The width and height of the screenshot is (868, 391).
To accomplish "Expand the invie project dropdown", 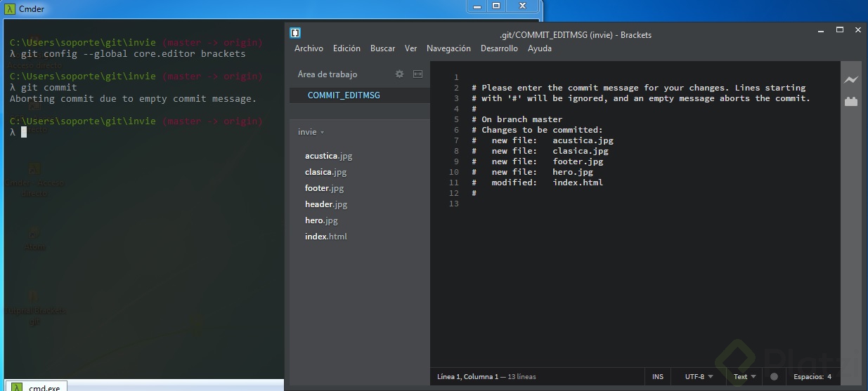I will 311,132.
